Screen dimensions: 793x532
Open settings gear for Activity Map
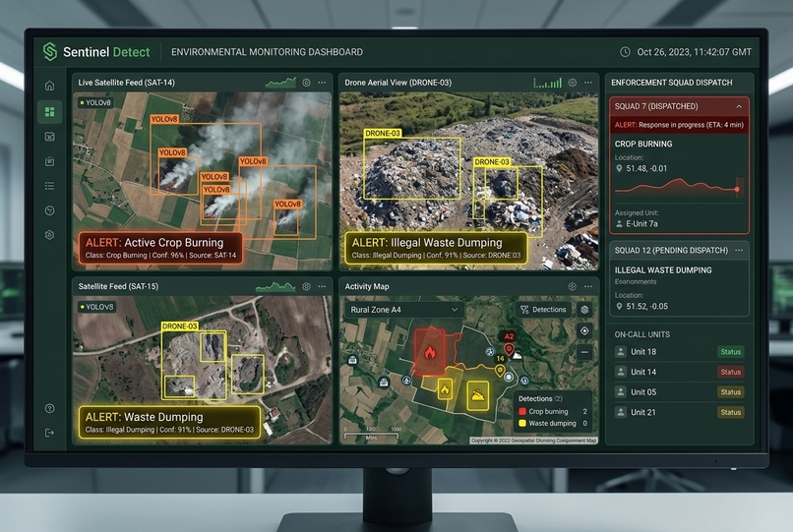click(x=572, y=286)
